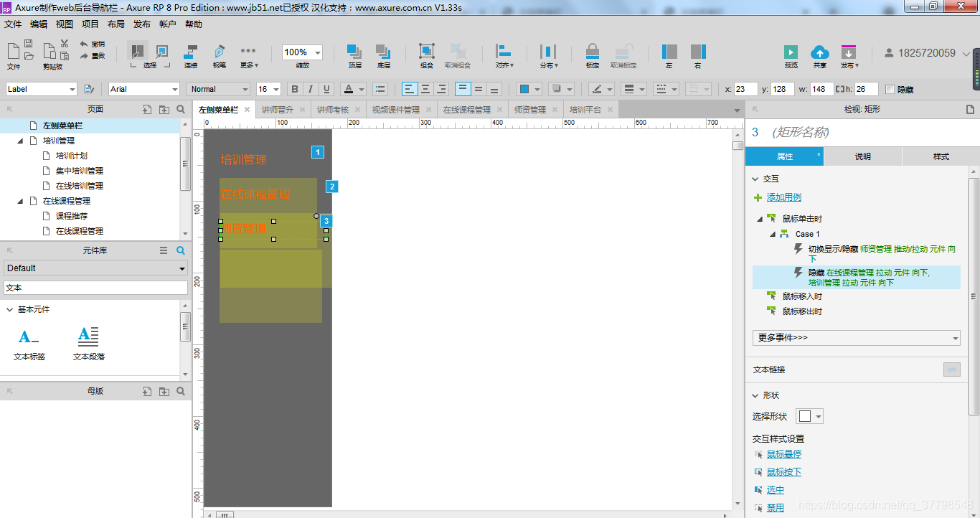Click the 选中 style link
Viewport: 980px width, 518px height.
click(x=776, y=490)
